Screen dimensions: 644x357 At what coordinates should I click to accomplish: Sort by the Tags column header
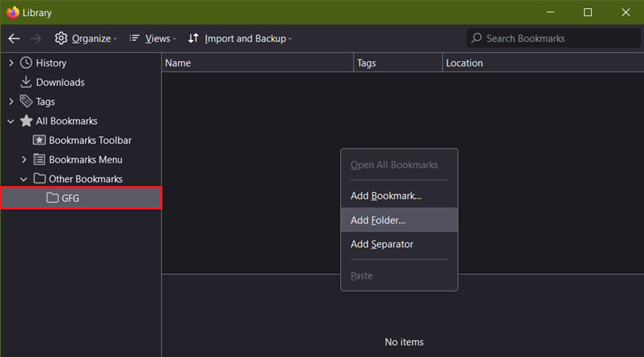tap(398, 63)
